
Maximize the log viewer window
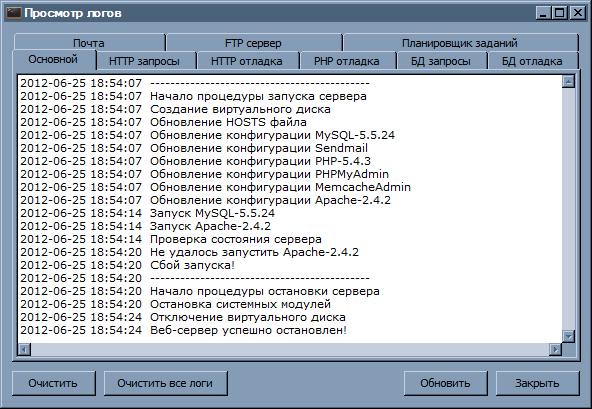(x=560, y=13)
